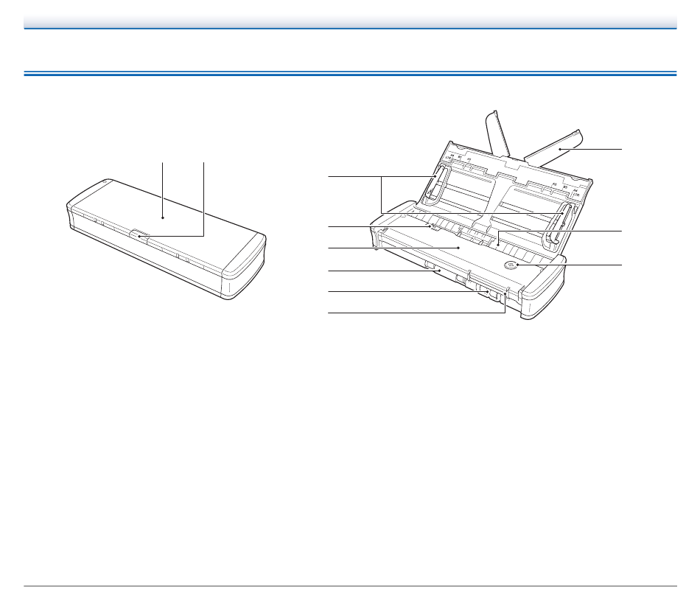The image size is (700, 592).
Task: Click the shaded blue header bar at page top
Action: coord(350,22)
